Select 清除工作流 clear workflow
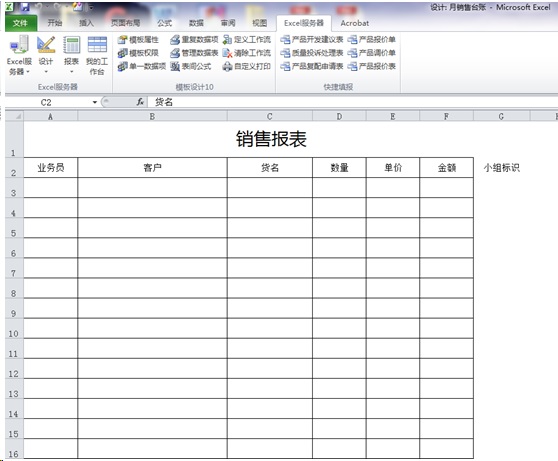Viewport: 558px width, 461px height. pos(247,53)
